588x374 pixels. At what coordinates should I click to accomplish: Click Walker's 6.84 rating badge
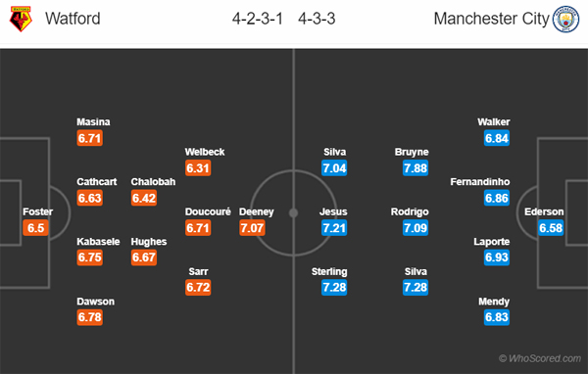point(497,138)
